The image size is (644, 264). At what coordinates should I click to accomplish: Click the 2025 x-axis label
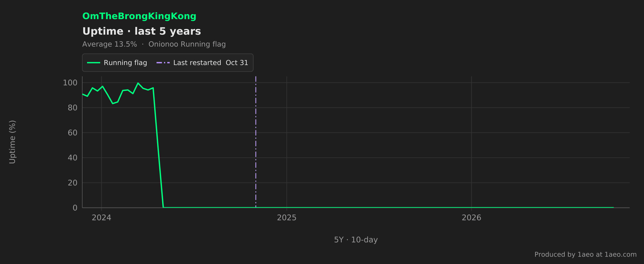pos(287,218)
